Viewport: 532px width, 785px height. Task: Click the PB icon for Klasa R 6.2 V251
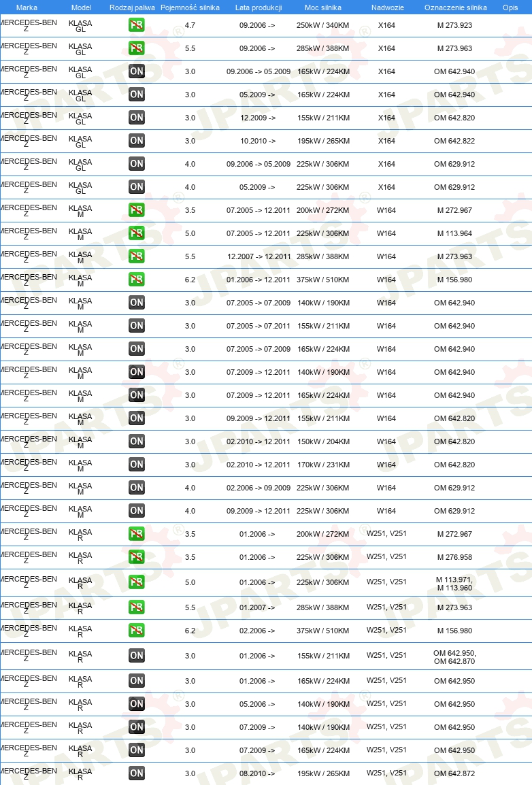(136, 631)
